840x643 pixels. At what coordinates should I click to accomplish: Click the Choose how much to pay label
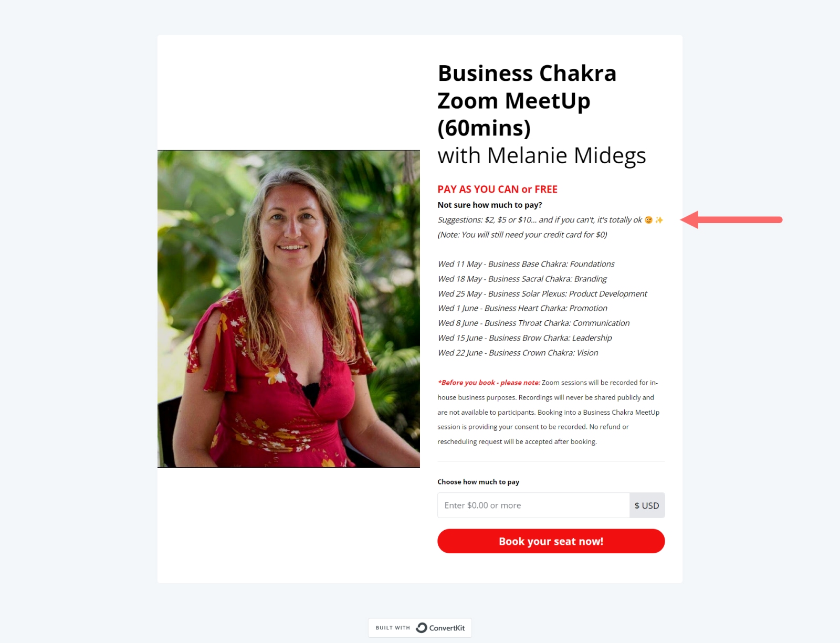coord(478,482)
